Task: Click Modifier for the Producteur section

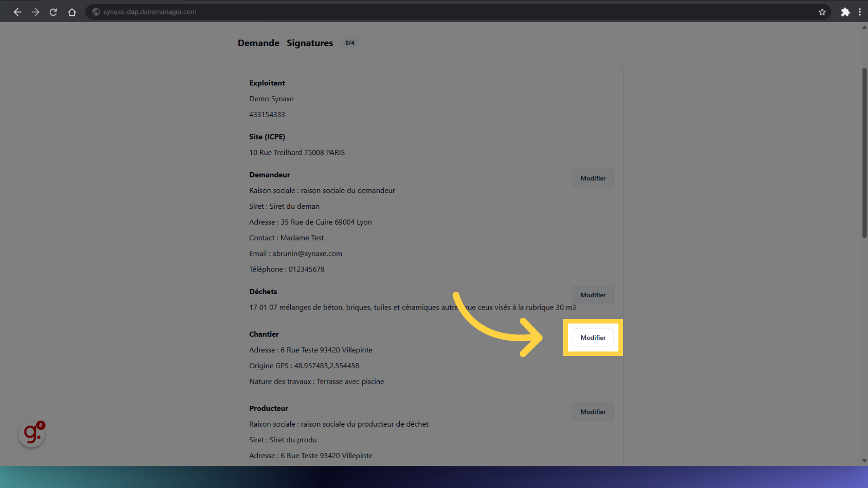Action: pos(593,412)
